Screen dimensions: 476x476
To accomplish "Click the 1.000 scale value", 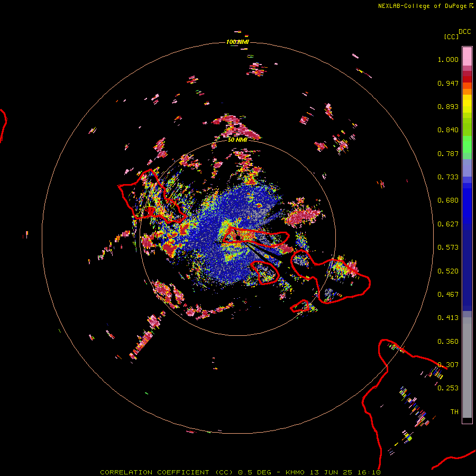I will pos(448,59).
